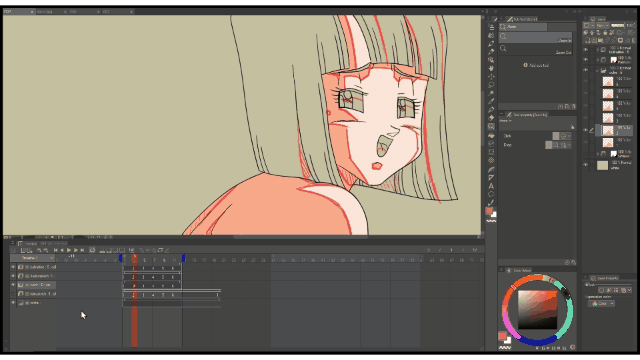The height and width of the screenshot is (360, 640).
Task: Open the Timeline name dropdown
Action: click(33, 258)
